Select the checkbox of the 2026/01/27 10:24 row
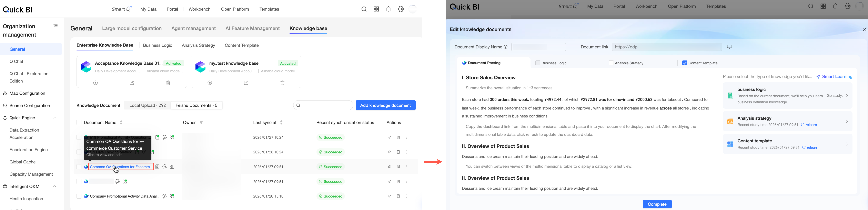 (x=79, y=137)
